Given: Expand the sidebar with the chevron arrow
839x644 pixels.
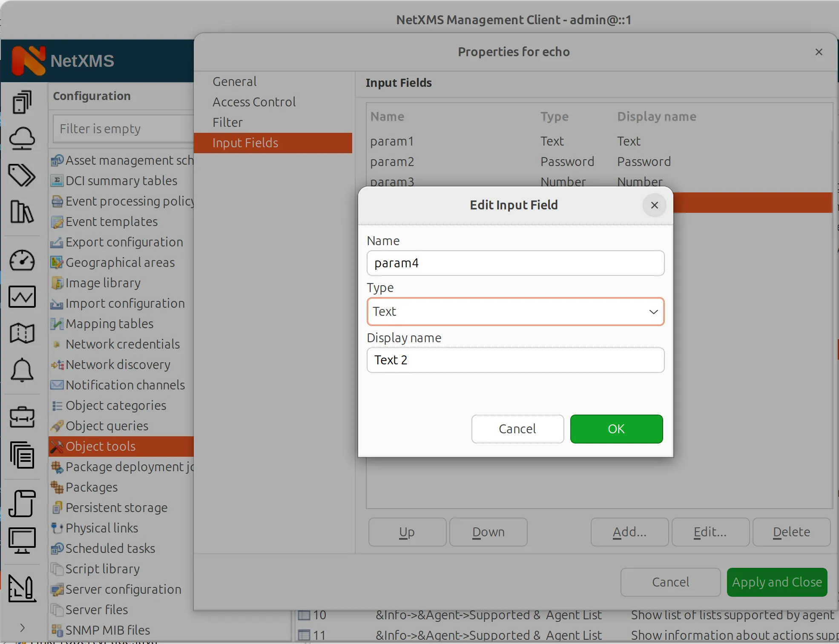Looking at the screenshot, I should coord(22,629).
